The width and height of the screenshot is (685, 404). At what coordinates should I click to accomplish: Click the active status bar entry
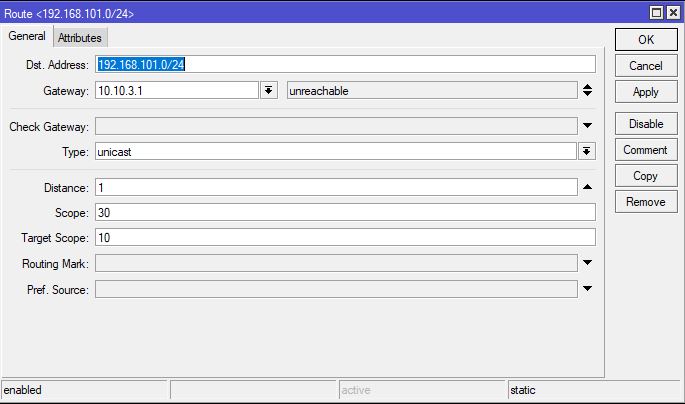[422, 390]
